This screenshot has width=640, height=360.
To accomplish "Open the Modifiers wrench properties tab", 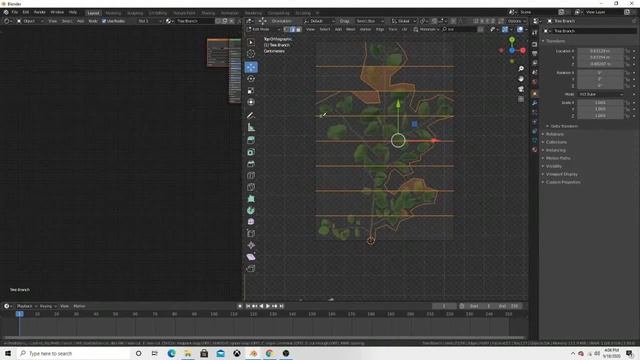I will click(535, 103).
